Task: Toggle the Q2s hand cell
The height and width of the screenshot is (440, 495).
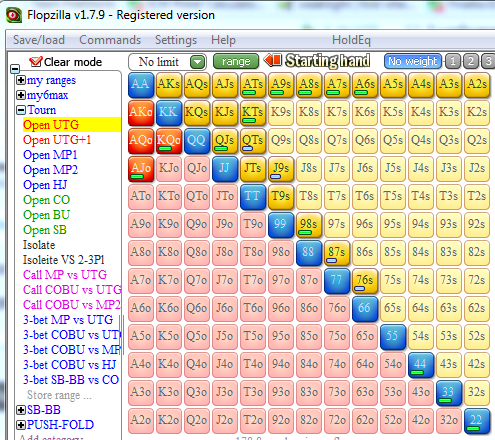Action: 477,141
